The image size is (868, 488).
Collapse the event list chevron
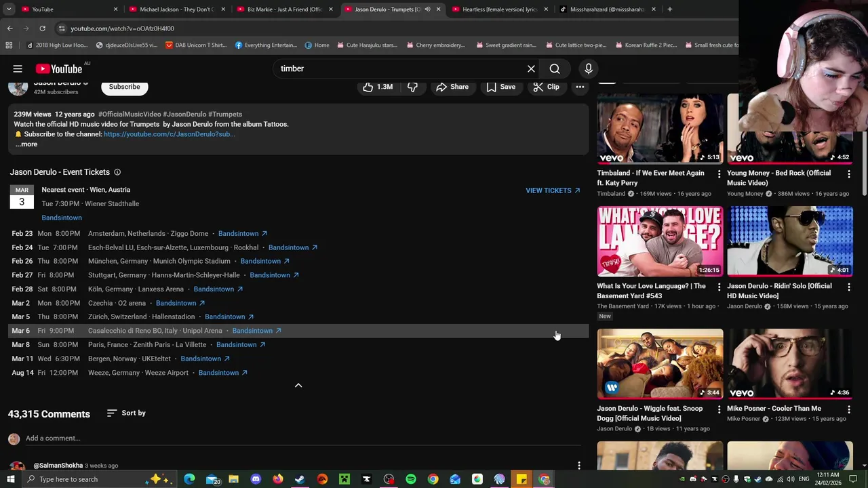click(x=298, y=385)
